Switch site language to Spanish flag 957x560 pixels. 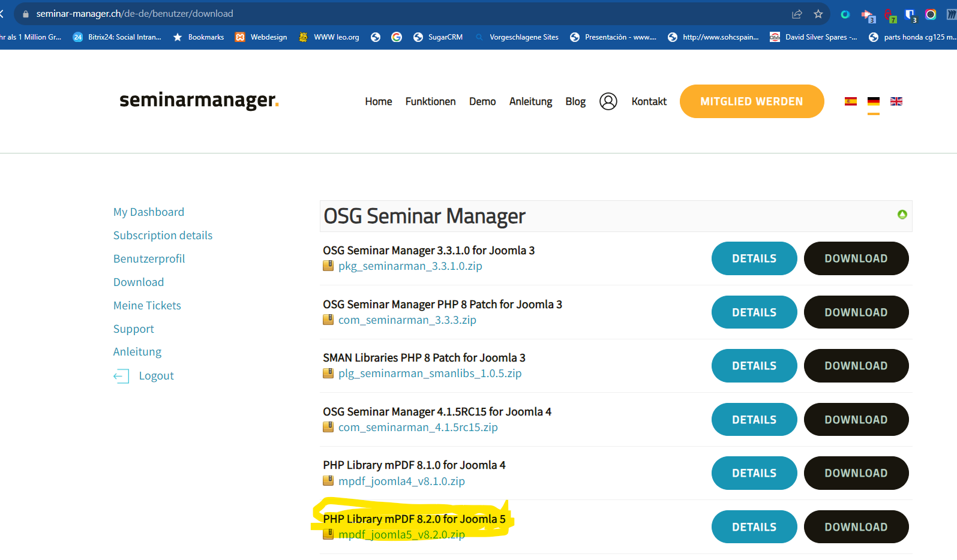pyautogui.click(x=850, y=101)
